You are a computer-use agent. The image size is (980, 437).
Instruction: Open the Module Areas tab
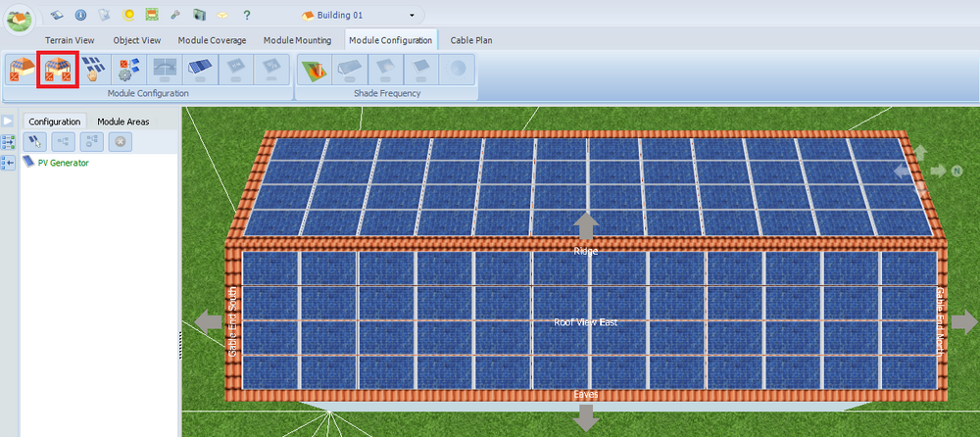123,121
